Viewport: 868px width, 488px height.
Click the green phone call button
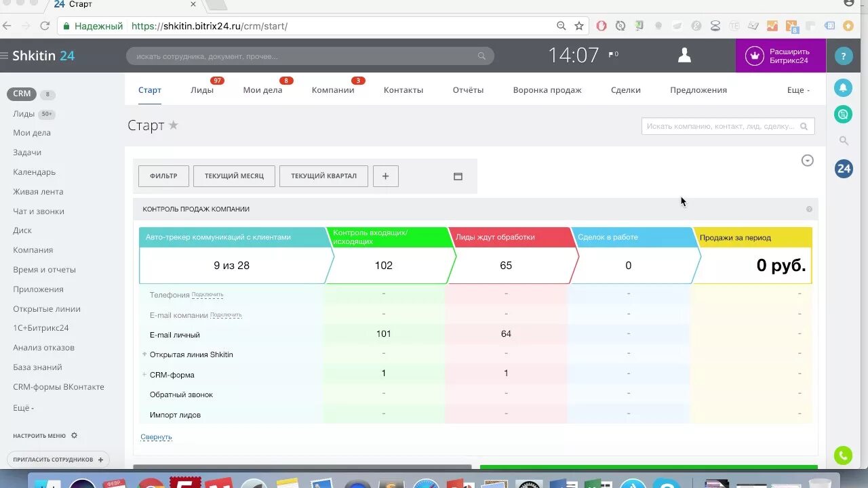(x=843, y=455)
